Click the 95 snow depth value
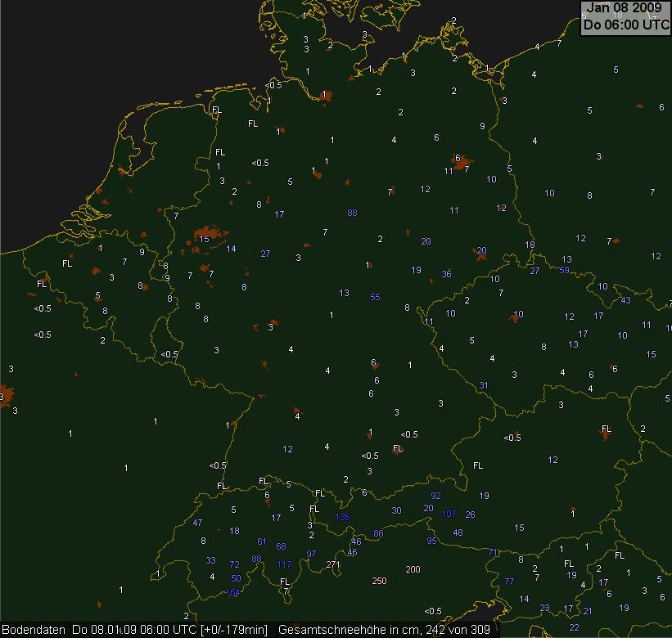This screenshot has height=638, width=672. point(431,541)
